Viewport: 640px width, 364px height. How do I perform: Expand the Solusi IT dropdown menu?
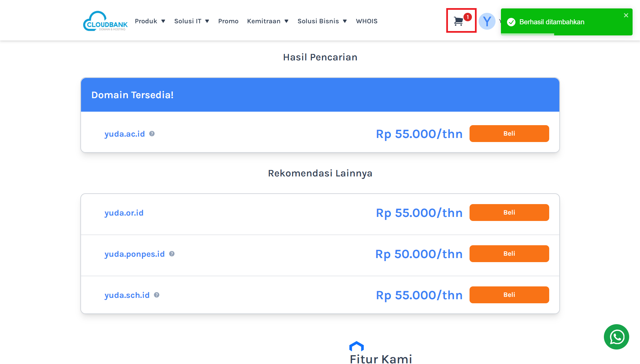[191, 21]
